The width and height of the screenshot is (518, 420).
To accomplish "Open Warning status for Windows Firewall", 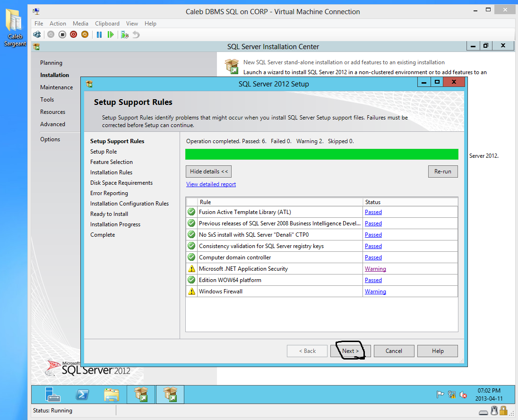I will 375,291.
